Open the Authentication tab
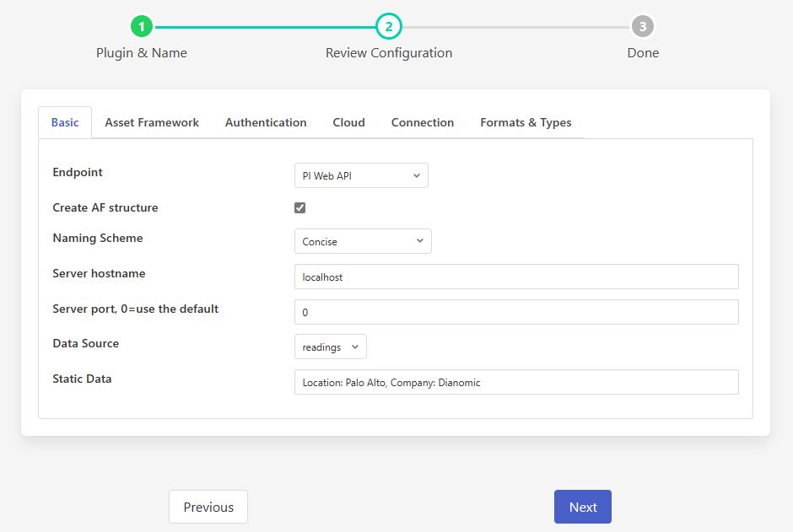The width and height of the screenshot is (793, 532). (x=266, y=122)
